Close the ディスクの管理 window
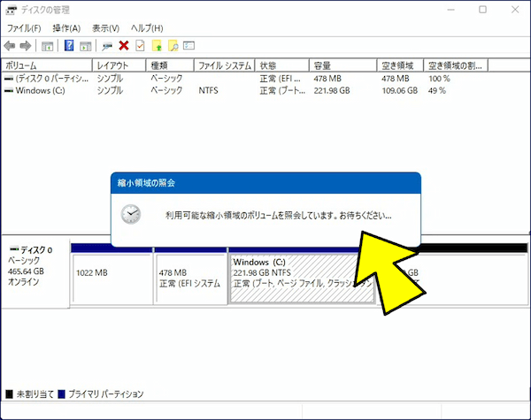 pyautogui.click(x=515, y=10)
